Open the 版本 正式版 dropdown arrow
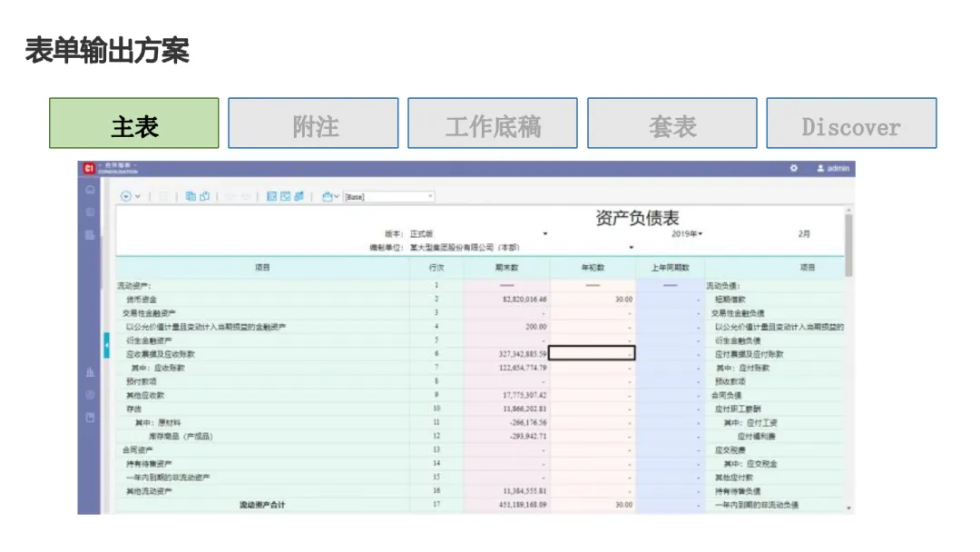 [545, 234]
